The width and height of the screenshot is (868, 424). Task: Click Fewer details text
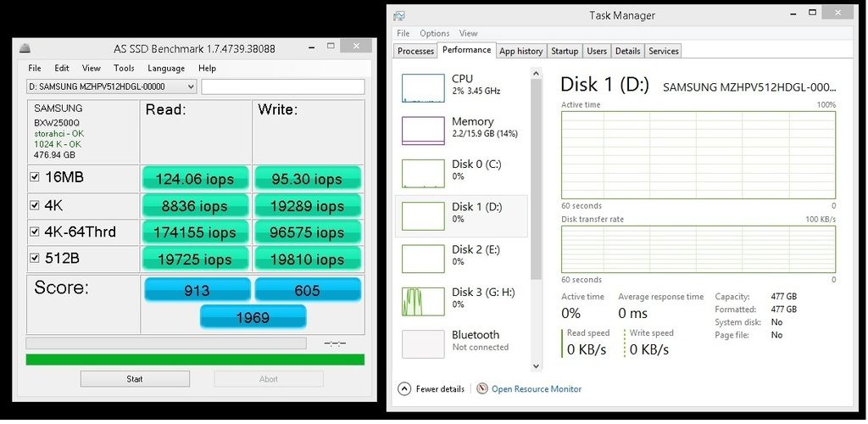[x=440, y=388]
